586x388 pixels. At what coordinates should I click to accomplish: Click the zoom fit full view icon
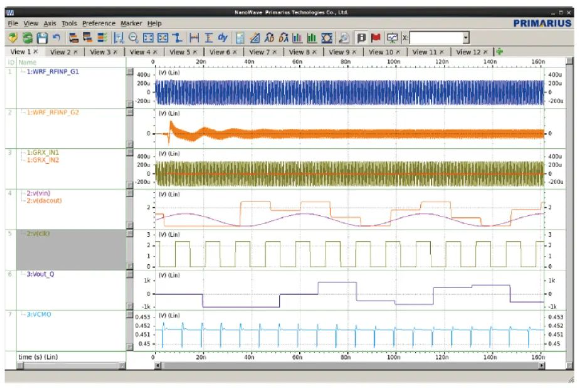[x=148, y=37]
